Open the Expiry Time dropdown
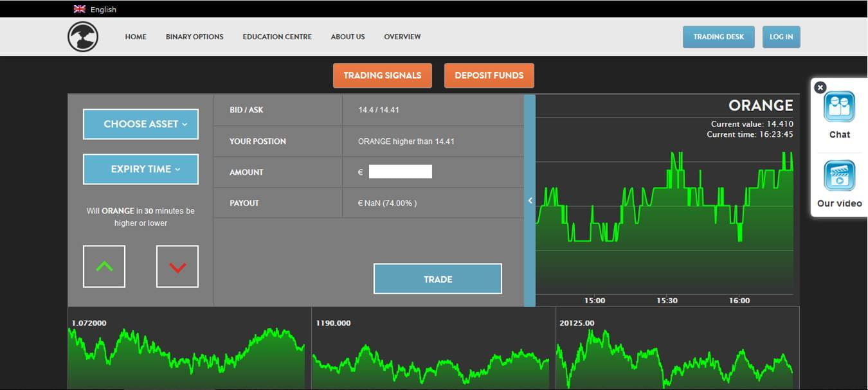 tap(141, 169)
